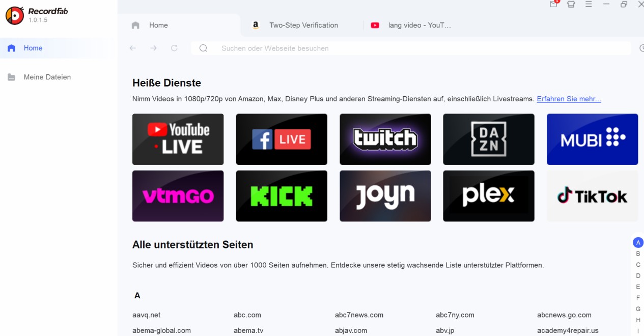Select the YouTube Live service tile
This screenshot has width=644, height=336.
(x=178, y=139)
